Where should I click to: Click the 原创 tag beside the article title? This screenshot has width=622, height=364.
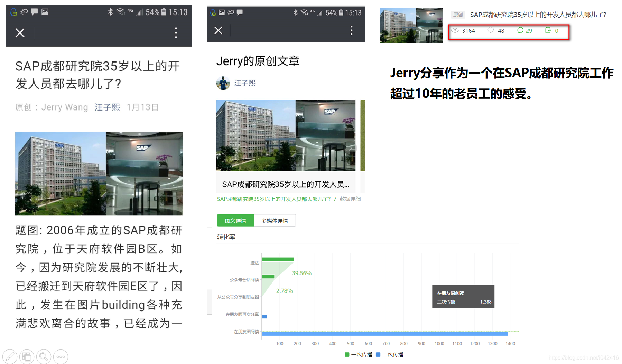click(458, 15)
